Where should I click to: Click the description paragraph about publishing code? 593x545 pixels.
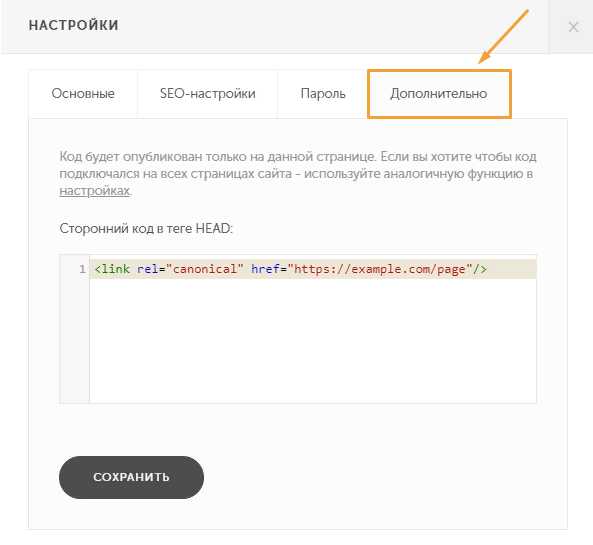298,174
